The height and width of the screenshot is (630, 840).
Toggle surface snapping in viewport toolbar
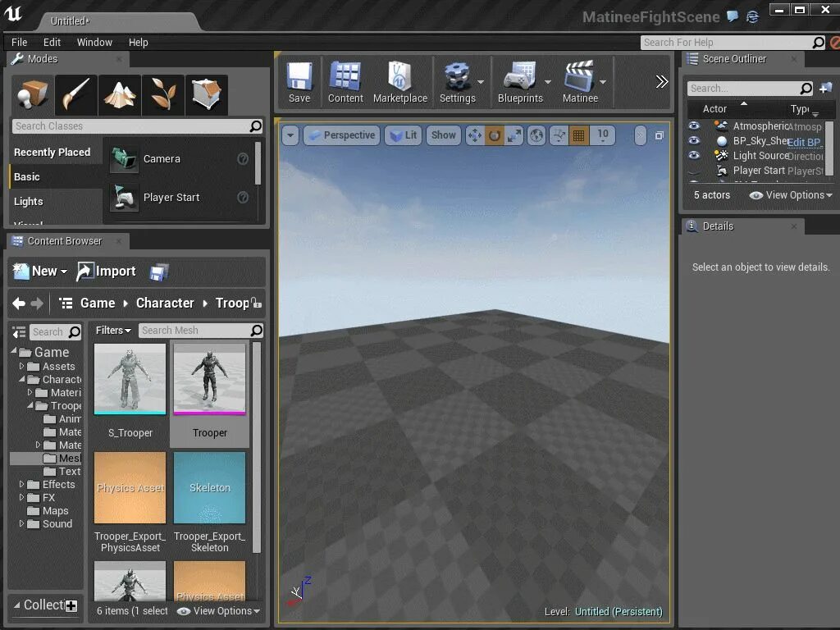click(559, 135)
